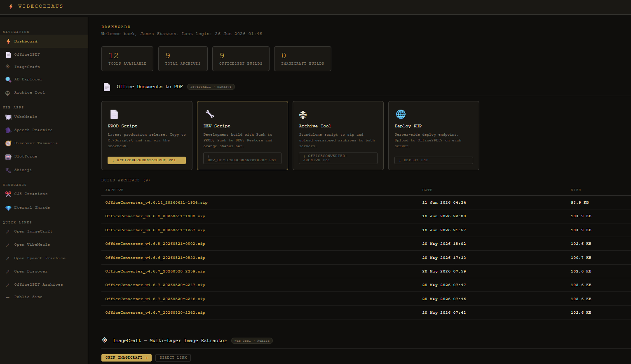Click the Direct Link button
631x364 pixels.
[173, 357]
